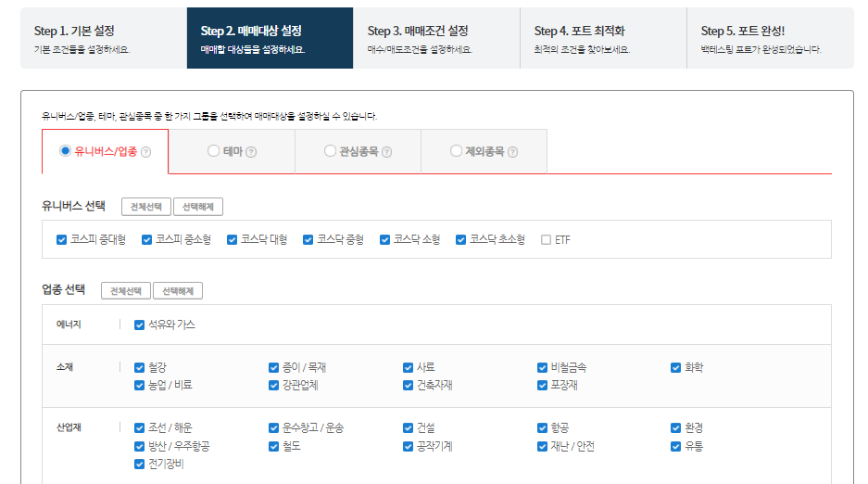This screenshot has width=868, height=484.
Task: Toggle 공작기계 checkbox
Action: click(408, 446)
